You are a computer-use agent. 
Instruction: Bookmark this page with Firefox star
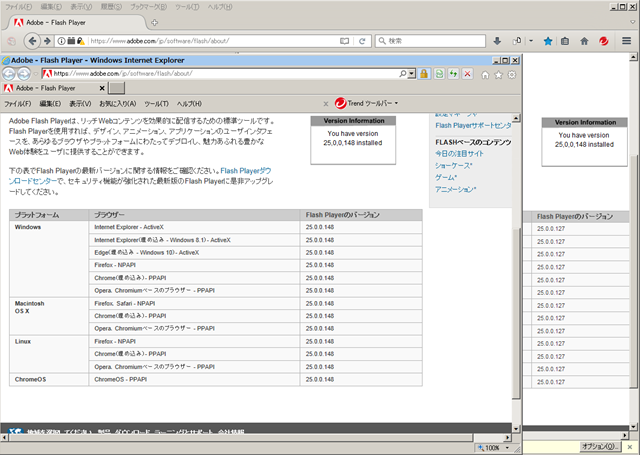pos(548,41)
